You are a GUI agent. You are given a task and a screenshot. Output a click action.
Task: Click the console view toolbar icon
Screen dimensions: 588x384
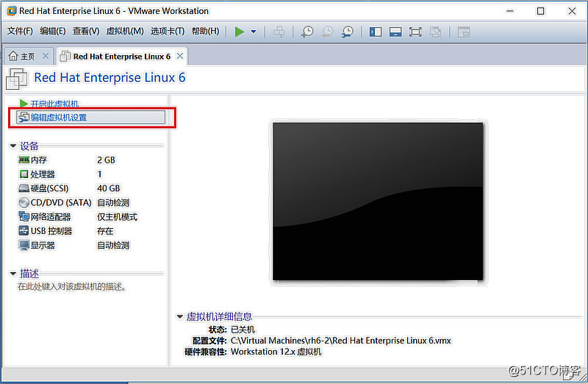click(464, 32)
